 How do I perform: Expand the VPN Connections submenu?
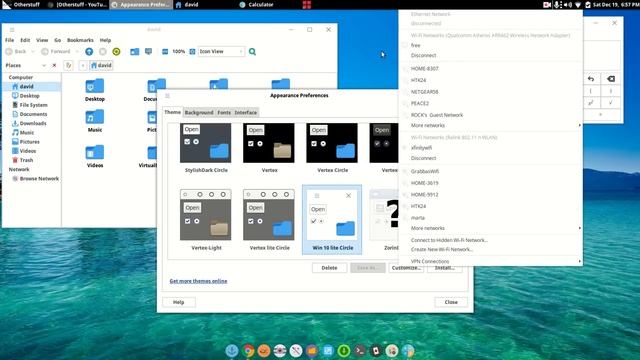(490, 261)
